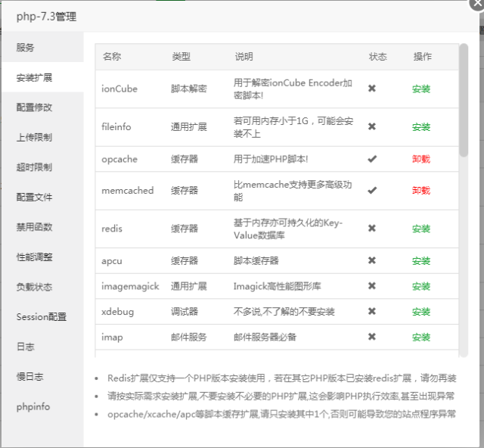Switch to 配置文件 tab

pos(42,197)
